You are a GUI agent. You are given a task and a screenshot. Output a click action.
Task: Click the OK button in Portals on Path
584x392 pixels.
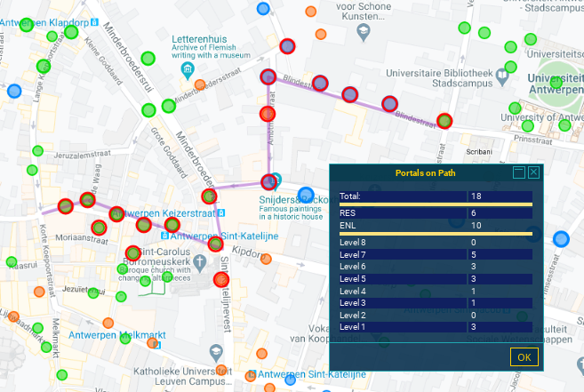pos(524,357)
